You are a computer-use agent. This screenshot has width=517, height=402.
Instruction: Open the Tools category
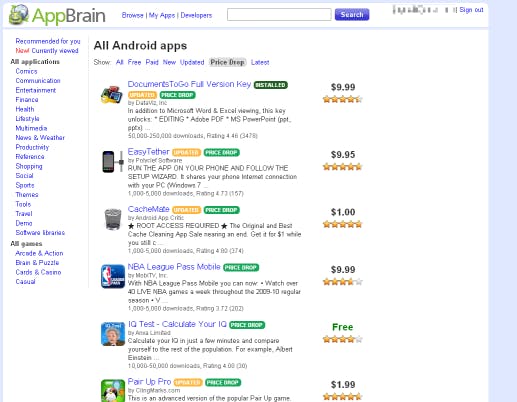23,204
